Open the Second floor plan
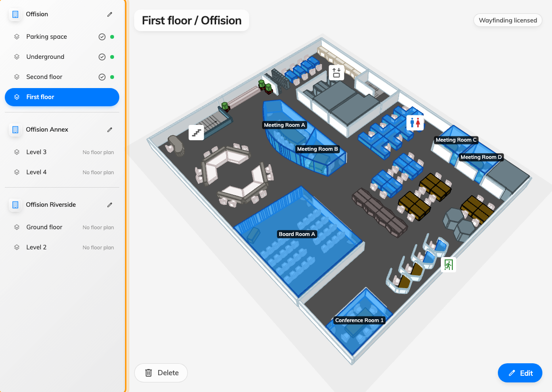 coord(62,77)
